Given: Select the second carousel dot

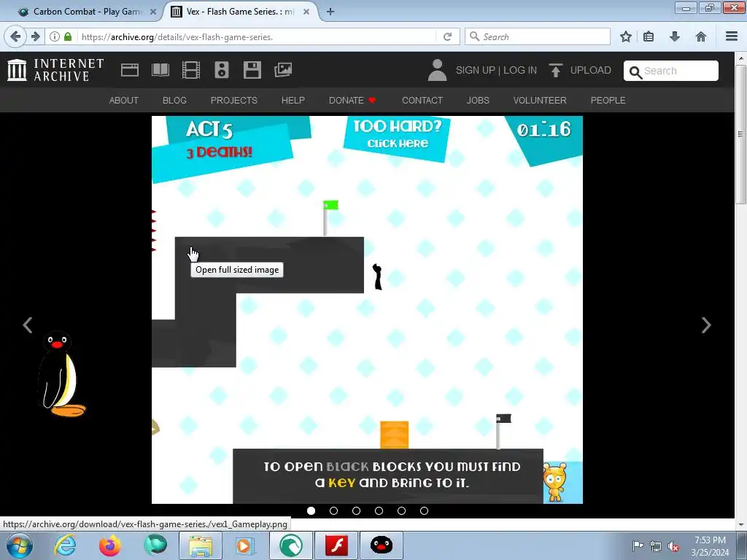Looking at the screenshot, I should point(333,511).
